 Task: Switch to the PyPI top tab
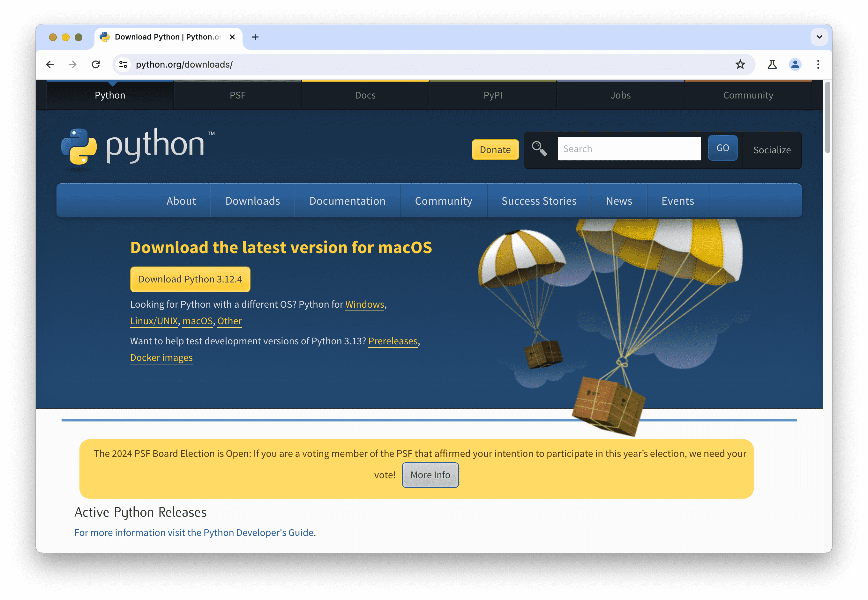[x=492, y=95]
